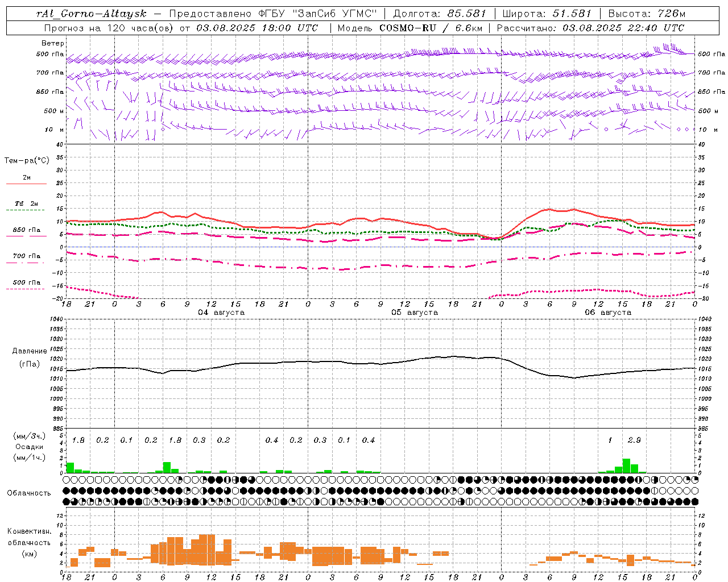Click the (км) convective cloud unit label

tap(29, 554)
